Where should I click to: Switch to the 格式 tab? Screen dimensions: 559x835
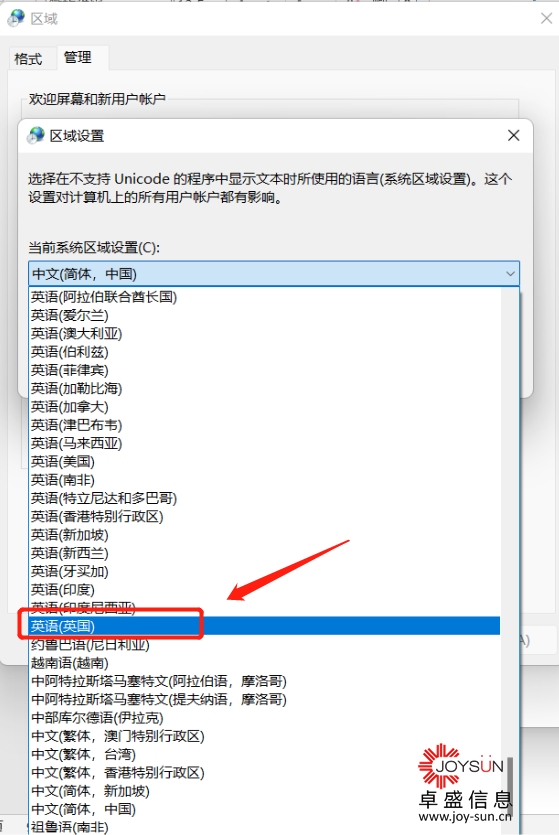(x=28, y=59)
